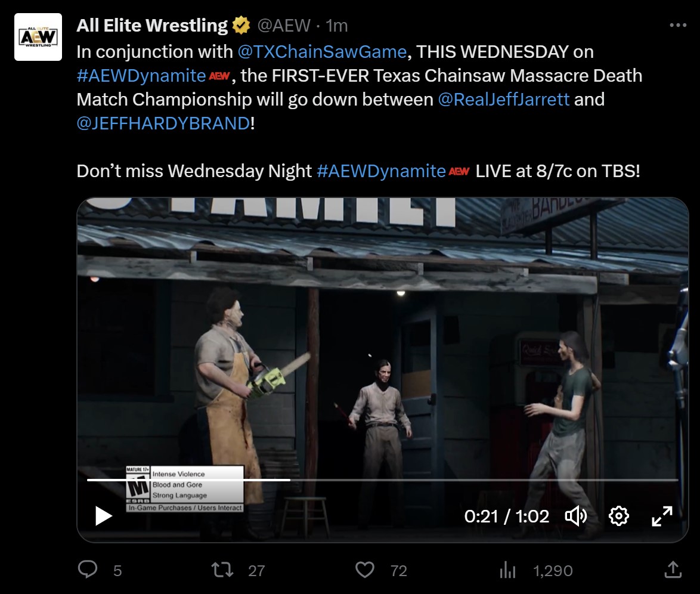
Task: Open the #AEWDynamite hashtag before LIVE
Action: click(x=381, y=171)
